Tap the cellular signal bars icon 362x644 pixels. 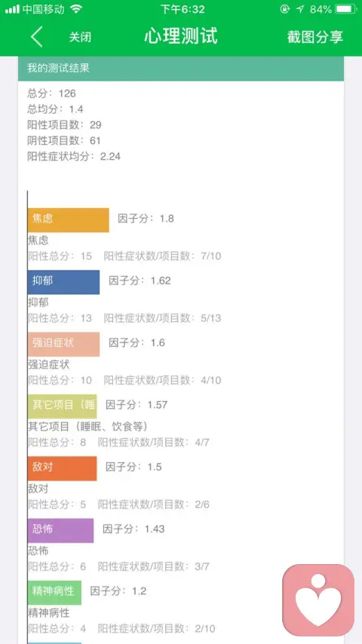click(12, 9)
